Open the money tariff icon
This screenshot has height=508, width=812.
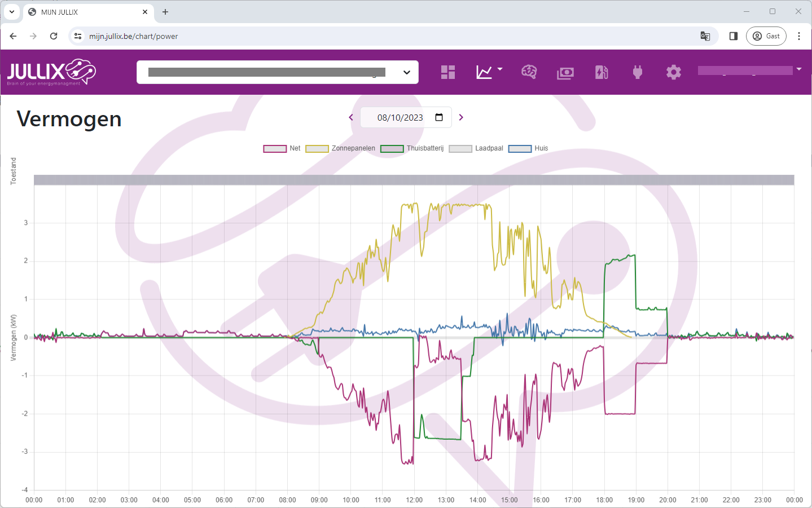pos(565,73)
